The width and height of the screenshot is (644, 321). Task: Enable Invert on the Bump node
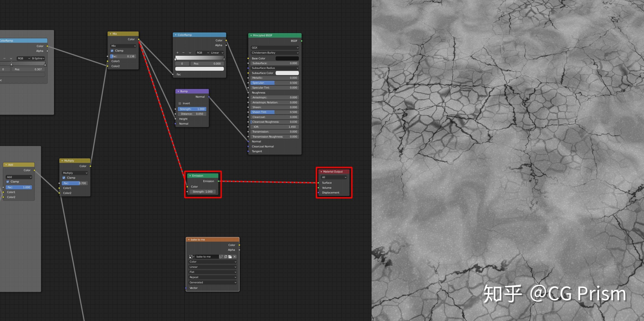pyautogui.click(x=179, y=103)
